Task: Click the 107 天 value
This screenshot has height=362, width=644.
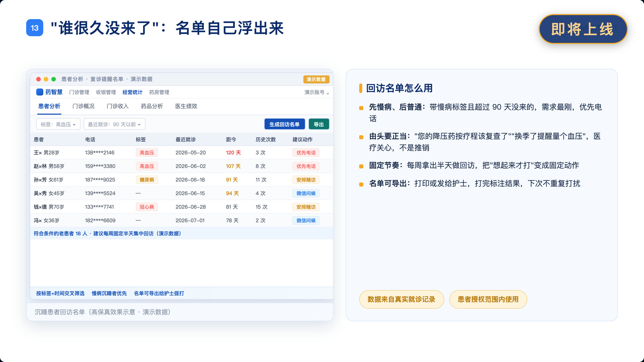Action: 233,166
